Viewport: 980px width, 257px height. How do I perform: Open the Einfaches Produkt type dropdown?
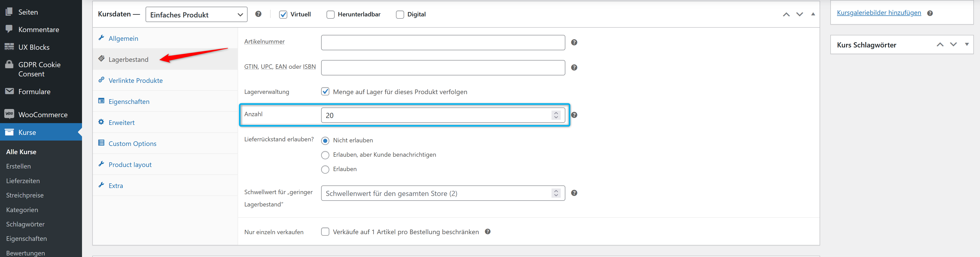point(196,14)
